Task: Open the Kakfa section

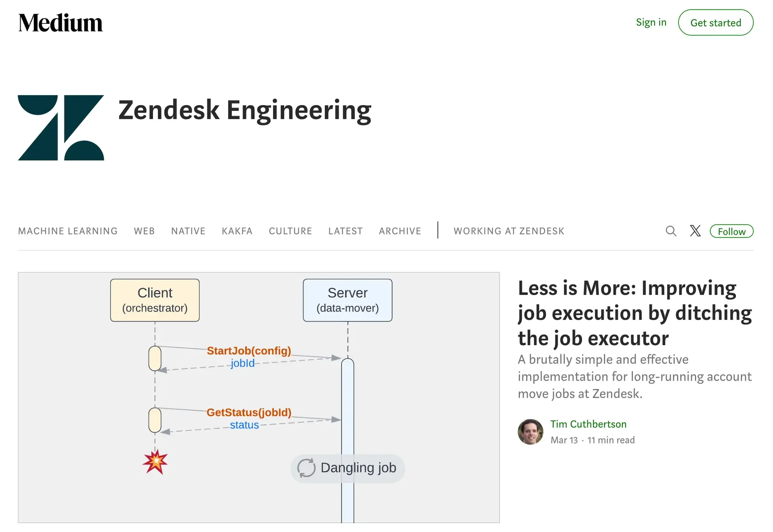Action: [237, 231]
